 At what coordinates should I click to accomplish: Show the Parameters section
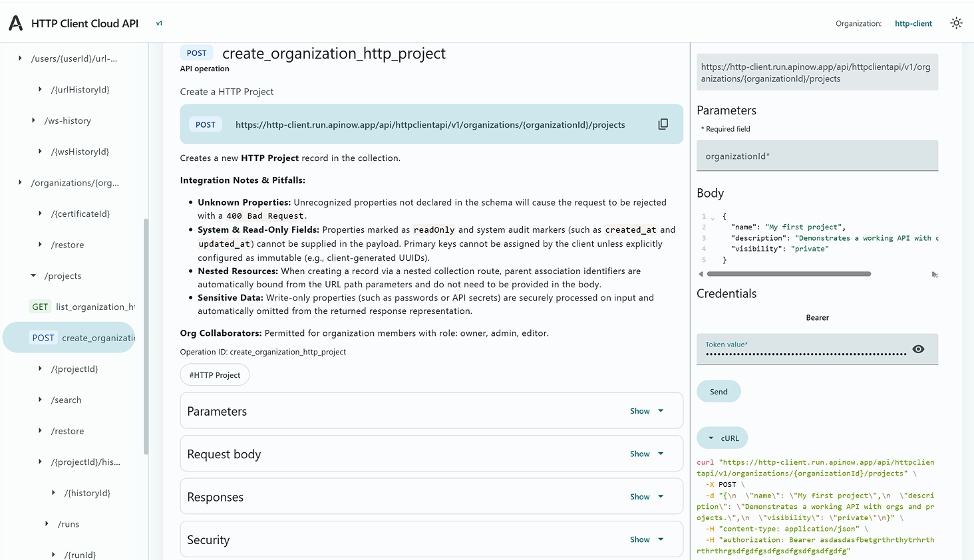coord(647,411)
